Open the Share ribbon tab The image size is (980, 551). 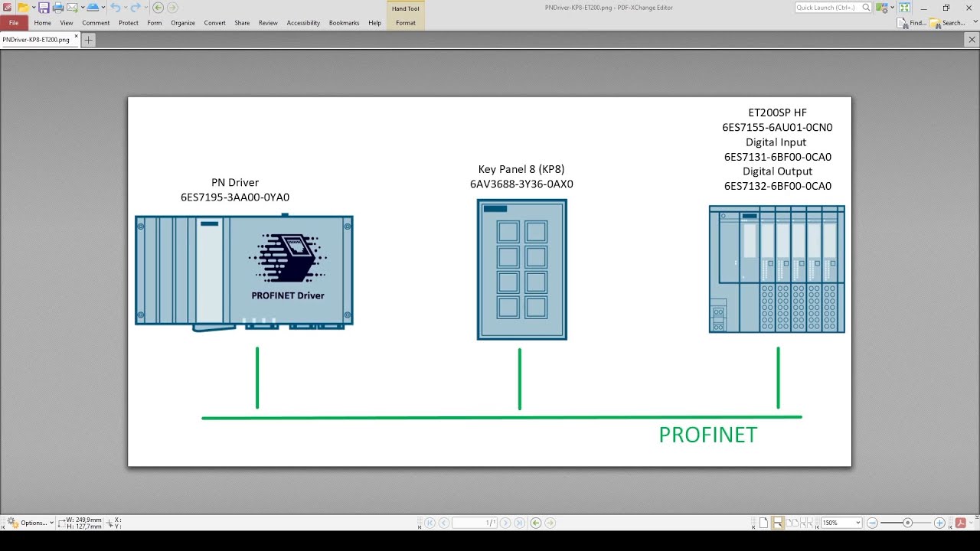pos(242,23)
